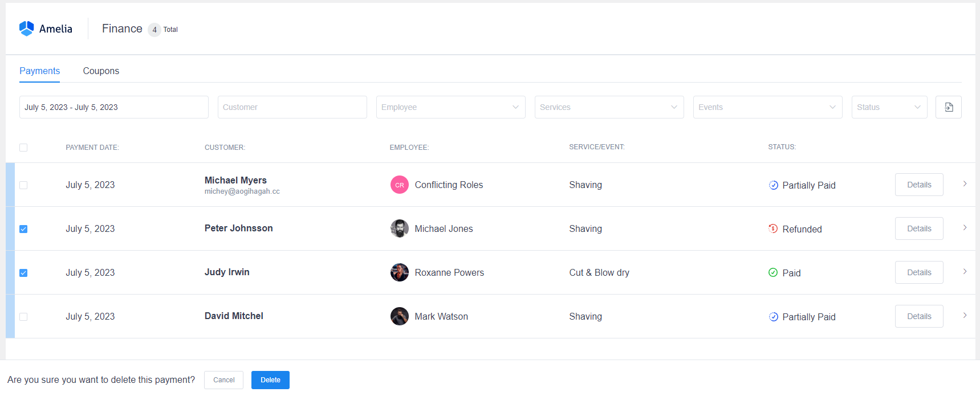Screen dimensions: 980x396
Task: Click the export payments file icon
Action: tap(948, 107)
